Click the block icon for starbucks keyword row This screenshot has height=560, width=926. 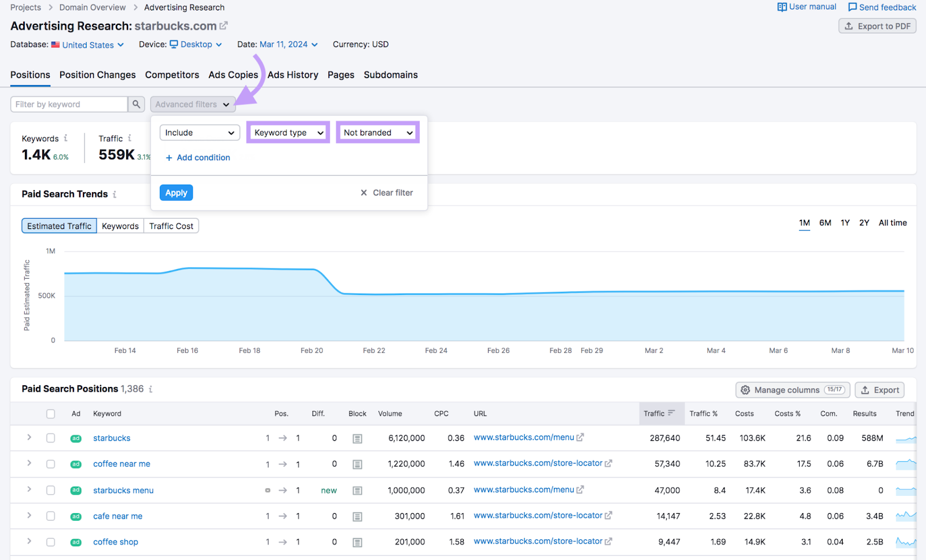(x=357, y=438)
